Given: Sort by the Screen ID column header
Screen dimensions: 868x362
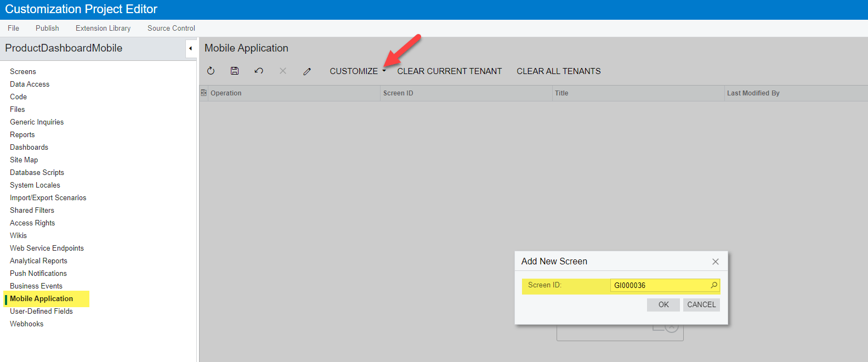Looking at the screenshot, I should click(x=398, y=93).
